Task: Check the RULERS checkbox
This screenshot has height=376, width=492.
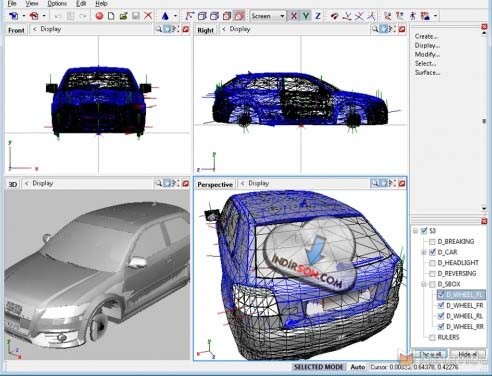Action: (432, 337)
